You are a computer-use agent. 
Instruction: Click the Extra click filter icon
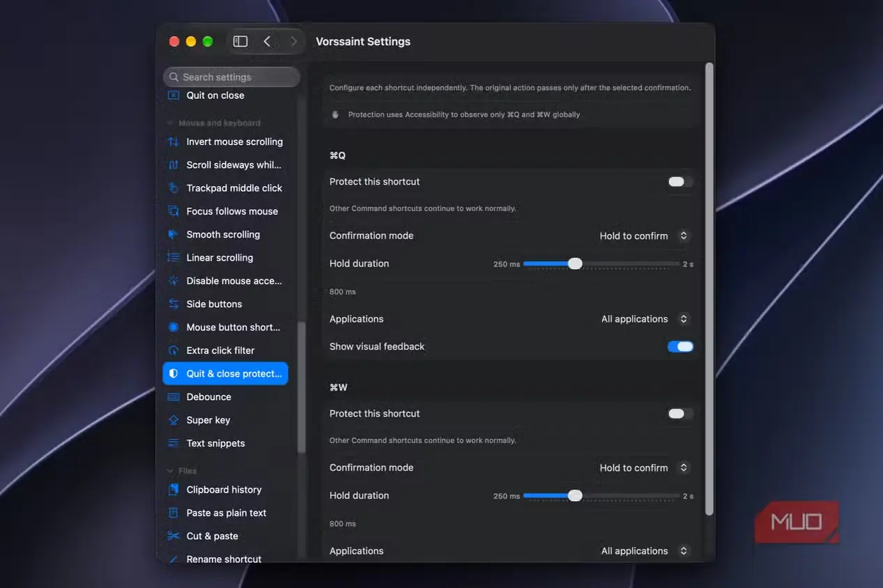[x=174, y=350]
